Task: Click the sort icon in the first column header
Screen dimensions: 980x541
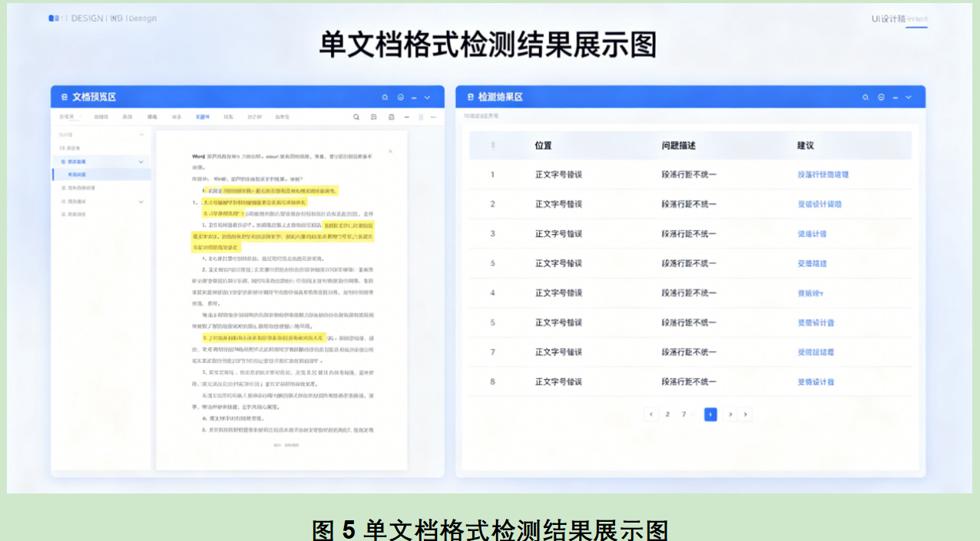Action: [493, 145]
